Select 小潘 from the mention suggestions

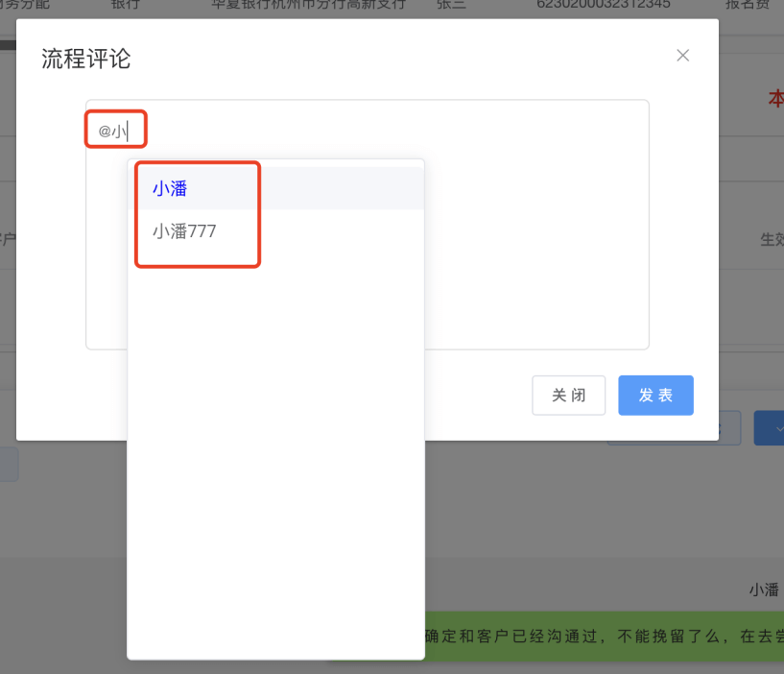(170, 189)
